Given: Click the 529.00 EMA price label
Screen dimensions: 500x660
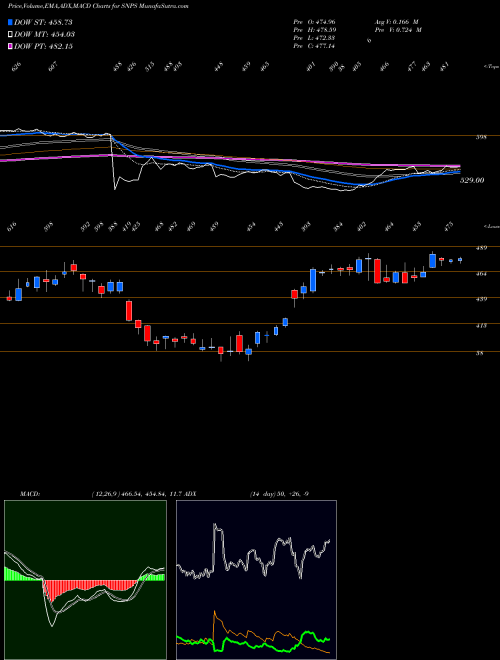Looking at the screenshot, I should click(472, 180).
